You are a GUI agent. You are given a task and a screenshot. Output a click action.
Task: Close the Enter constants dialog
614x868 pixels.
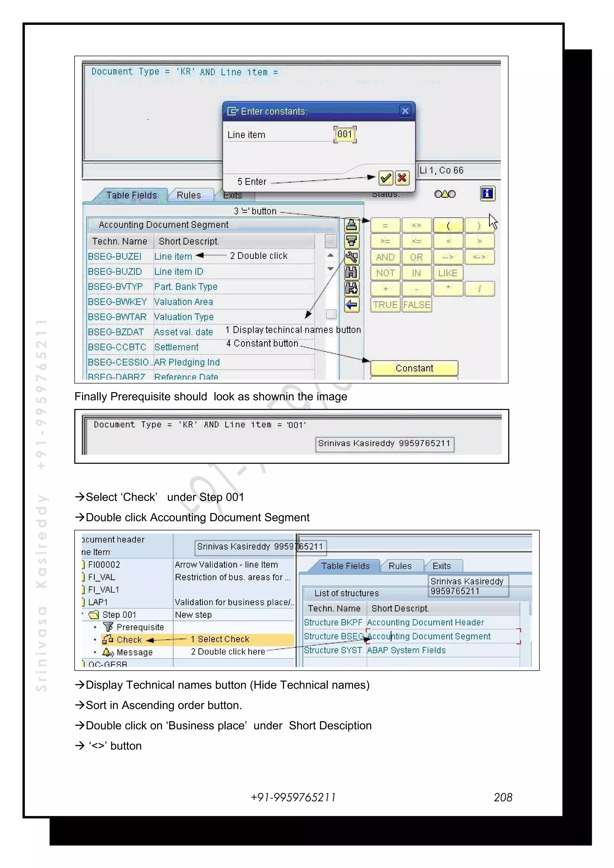(405, 111)
